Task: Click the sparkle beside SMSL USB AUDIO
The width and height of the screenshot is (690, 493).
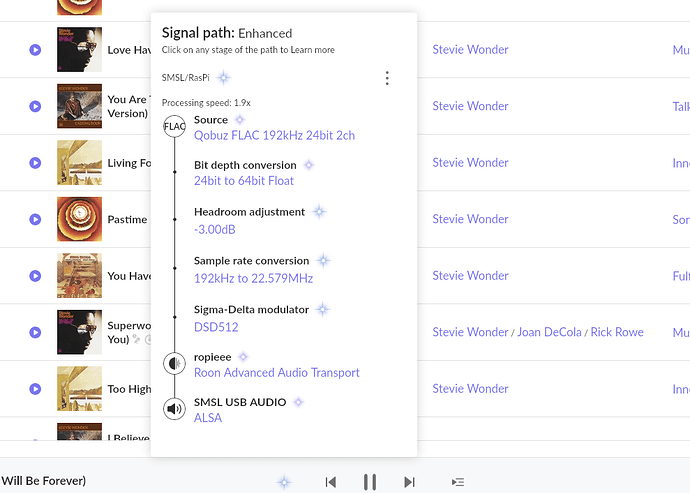Action: coord(298,402)
